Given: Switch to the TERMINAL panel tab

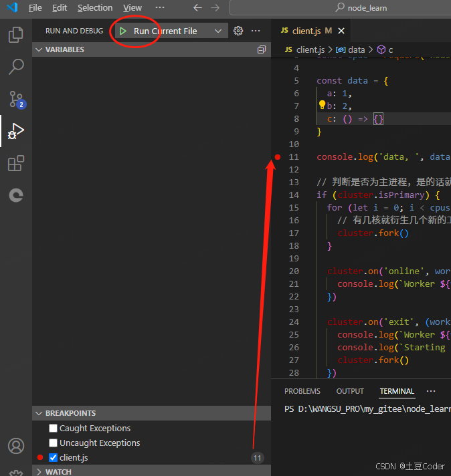Looking at the screenshot, I should tap(397, 391).
